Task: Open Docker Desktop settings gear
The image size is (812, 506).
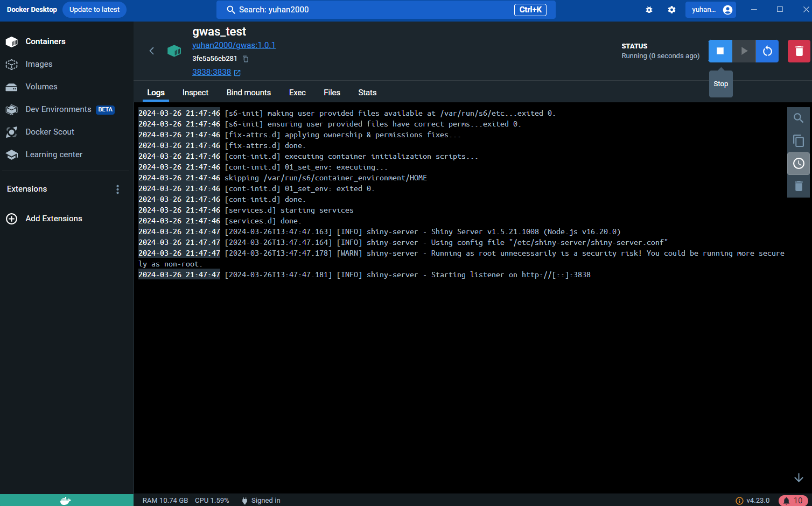Action: [671, 10]
